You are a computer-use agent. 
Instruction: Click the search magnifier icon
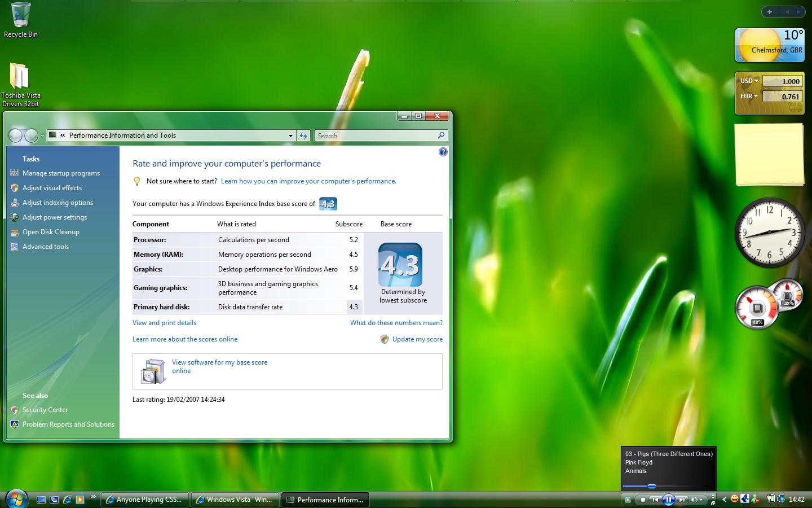click(442, 135)
